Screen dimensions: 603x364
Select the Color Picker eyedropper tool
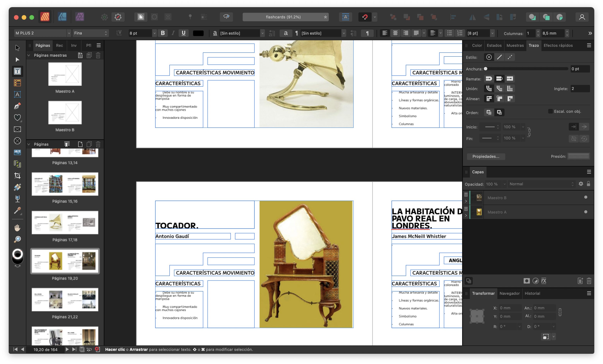click(x=17, y=210)
